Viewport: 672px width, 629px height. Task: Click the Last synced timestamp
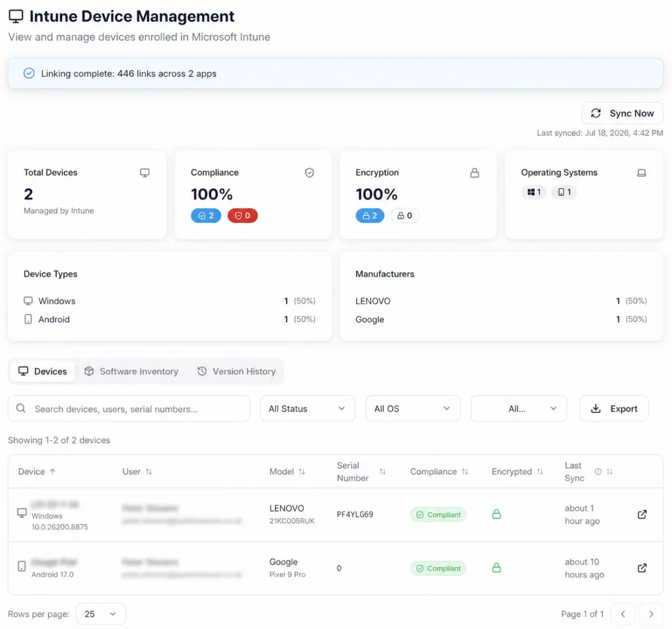point(600,133)
